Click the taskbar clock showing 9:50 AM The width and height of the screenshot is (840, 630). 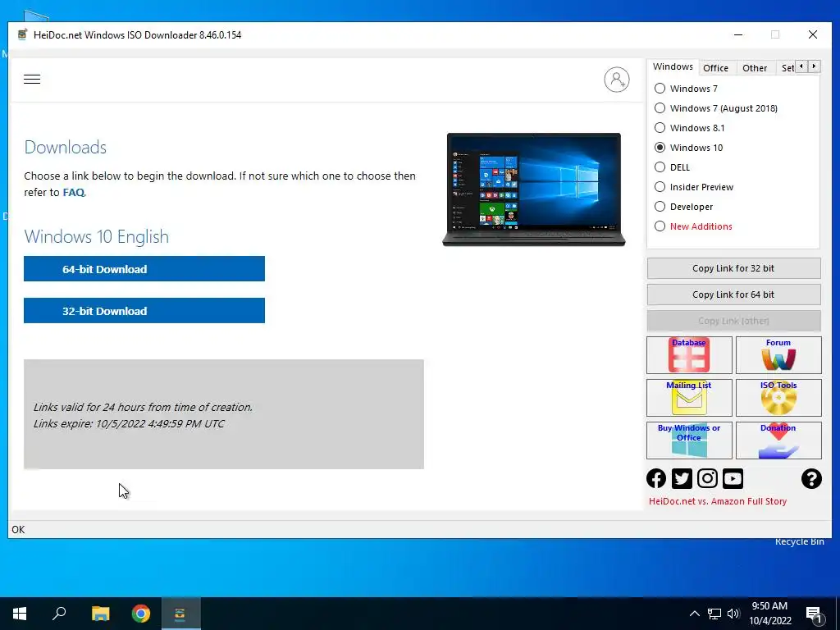coord(769,614)
